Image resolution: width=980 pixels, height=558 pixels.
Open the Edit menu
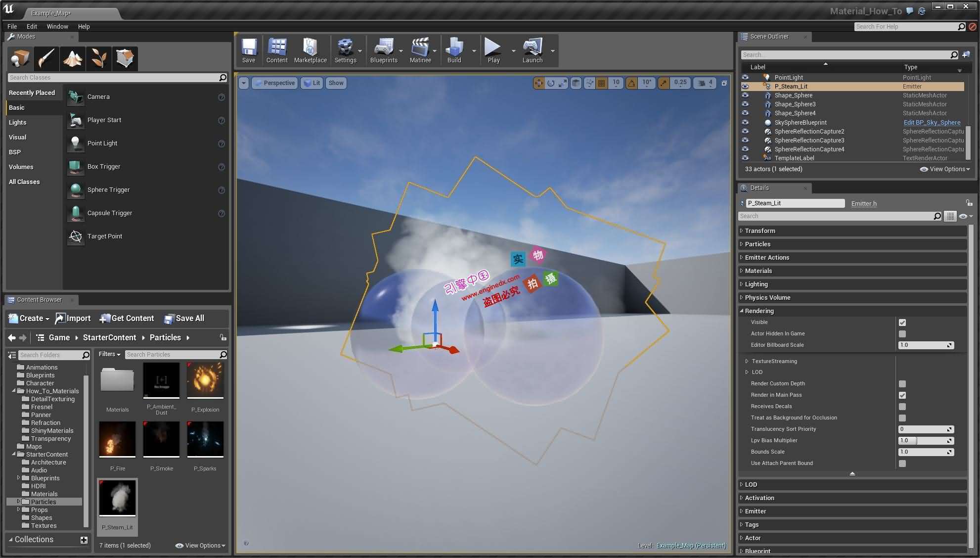(x=32, y=27)
